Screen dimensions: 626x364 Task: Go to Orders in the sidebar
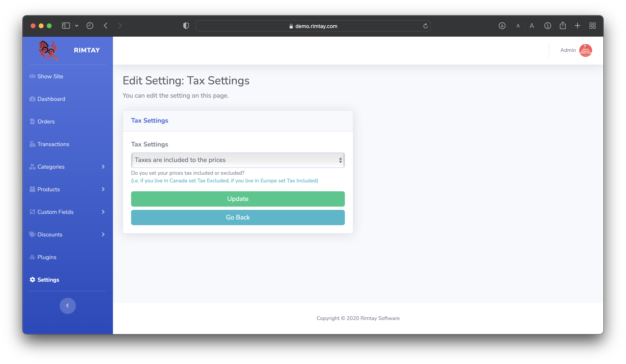pyautogui.click(x=46, y=121)
